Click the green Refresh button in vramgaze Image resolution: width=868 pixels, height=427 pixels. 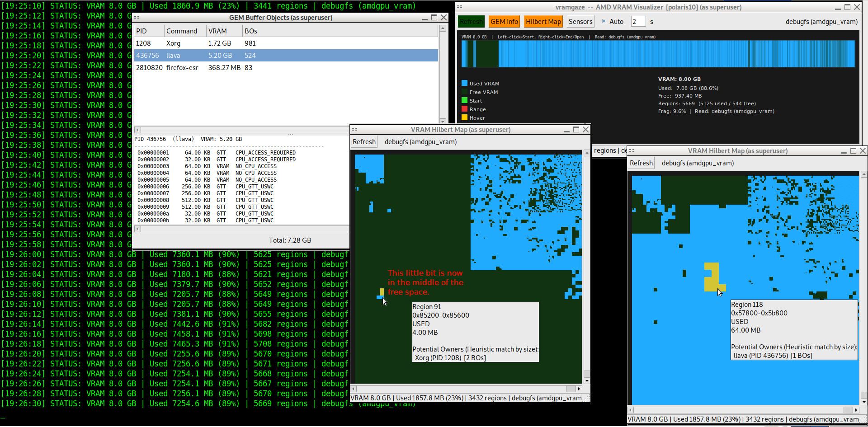coord(471,22)
